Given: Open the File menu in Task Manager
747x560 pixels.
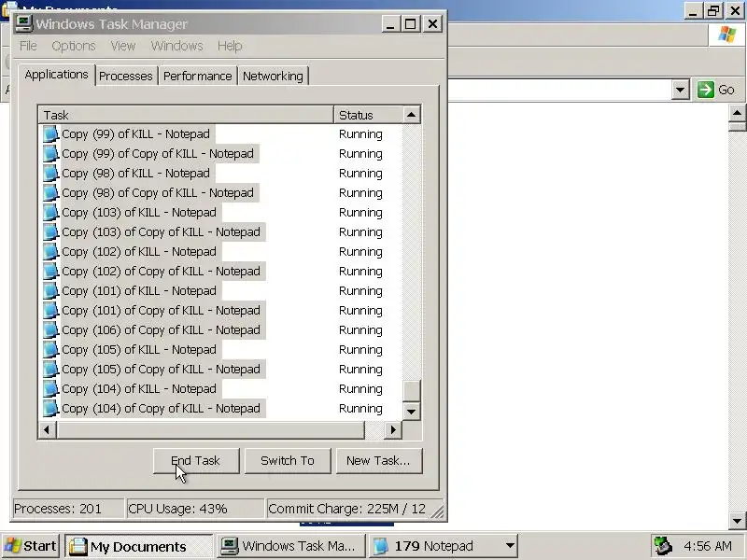Looking at the screenshot, I should click(28, 46).
